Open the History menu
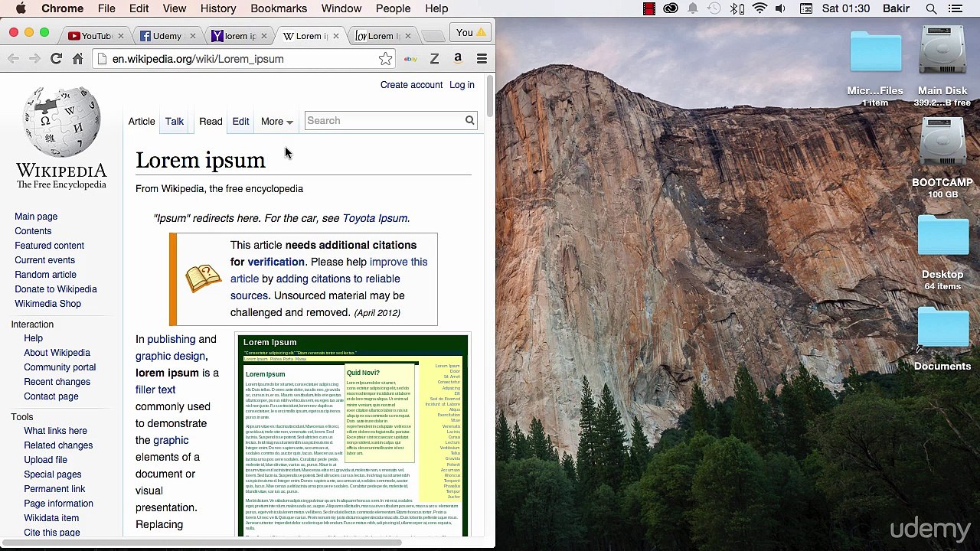This screenshot has height=551, width=980. [x=218, y=8]
